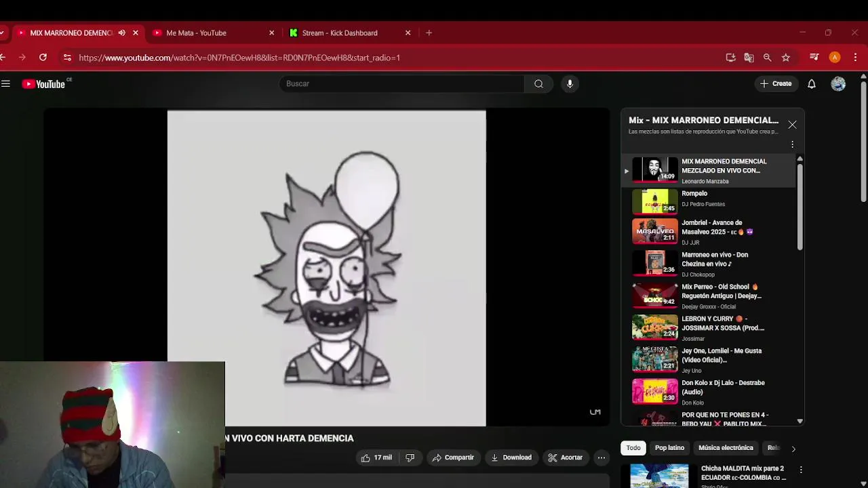The width and height of the screenshot is (868, 488).
Task: Click the playlist panel scrollbar thumb
Action: point(800,207)
